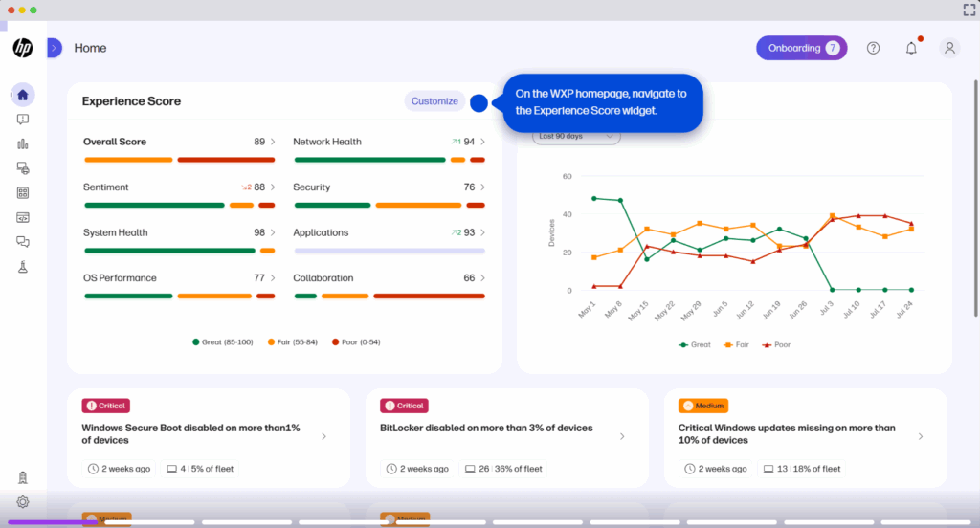
Task: Click the notifications bell icon
Action: click(911, 48)
